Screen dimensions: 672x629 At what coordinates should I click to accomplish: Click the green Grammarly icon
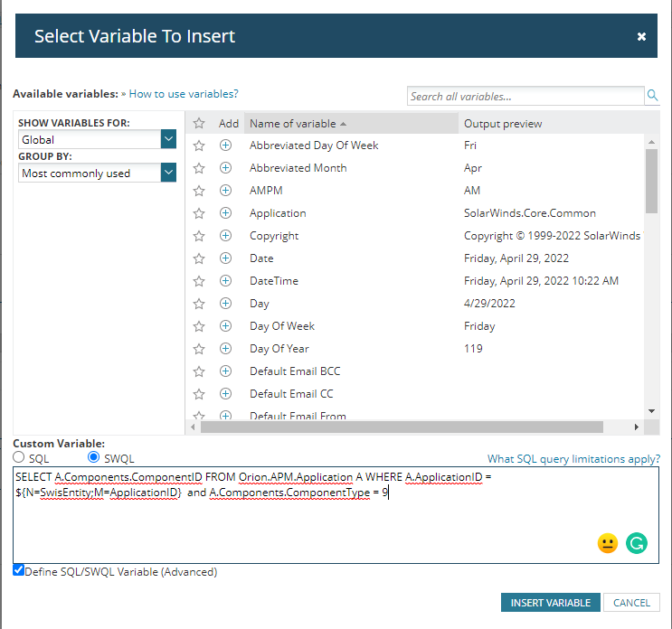[x=637, y=543]
